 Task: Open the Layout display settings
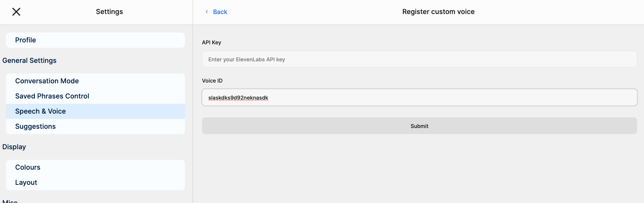coord(96,183)
